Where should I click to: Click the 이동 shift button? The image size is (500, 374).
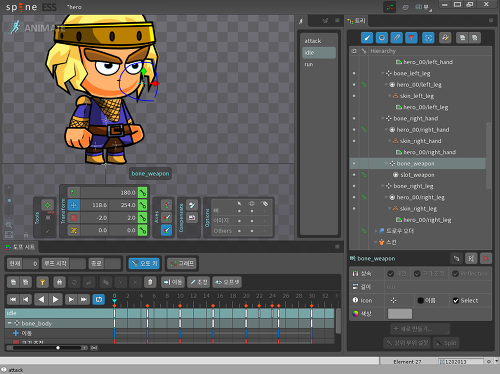173,282
